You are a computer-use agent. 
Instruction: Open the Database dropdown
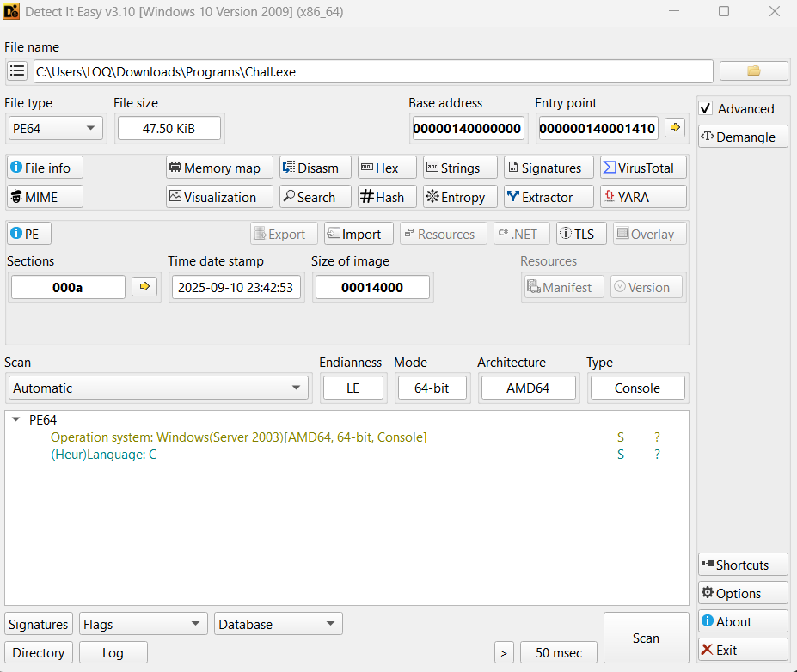click(279, 624)
